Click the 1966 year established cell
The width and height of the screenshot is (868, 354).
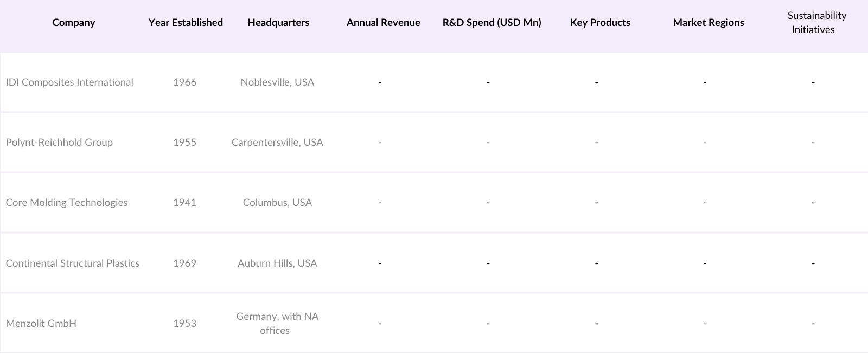tap(184, 82)
